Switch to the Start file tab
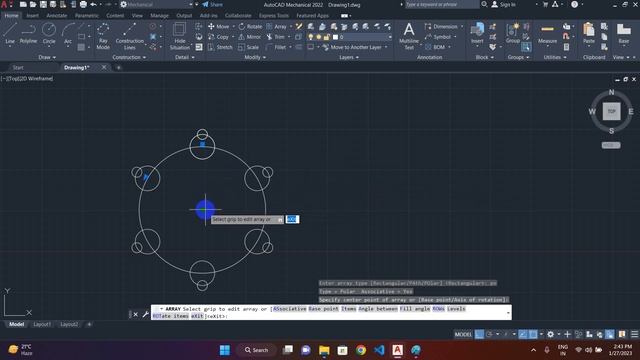This screenshot has height=360, width=640. tap(18, 67)
